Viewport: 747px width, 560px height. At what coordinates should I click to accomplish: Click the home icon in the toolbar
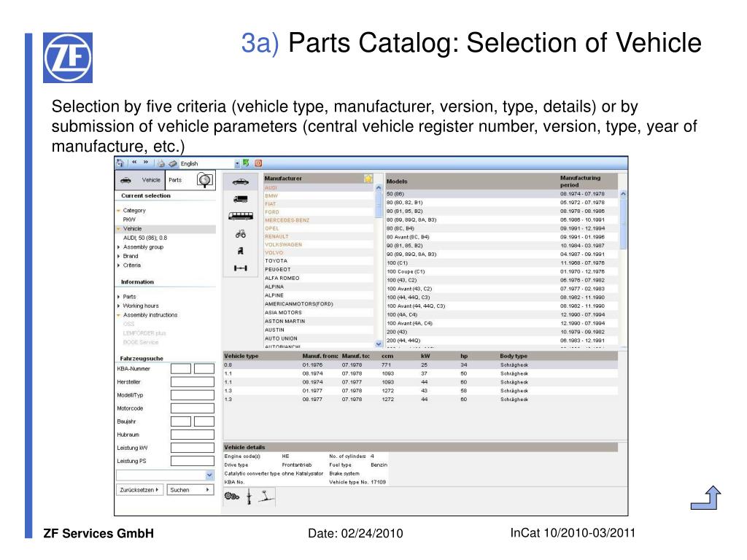click(x=120, y=163)
